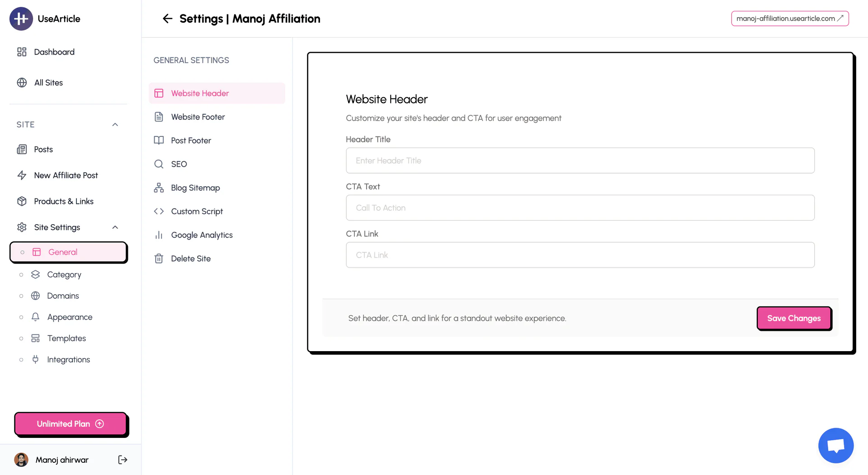Viewport: 868px width, 475px height.
Task: Select the All Sites globe icon
Action: coord(22,82)
